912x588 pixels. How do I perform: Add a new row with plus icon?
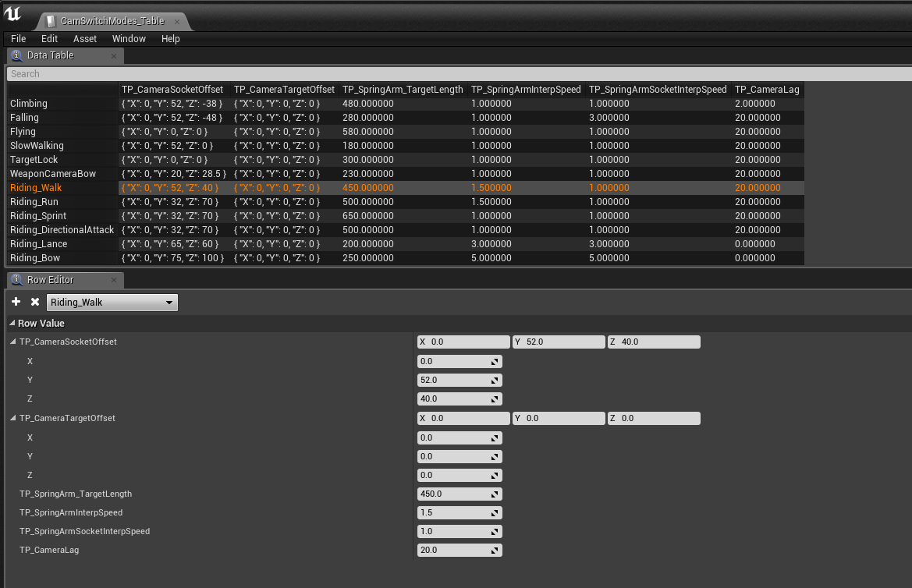(16, 302)
